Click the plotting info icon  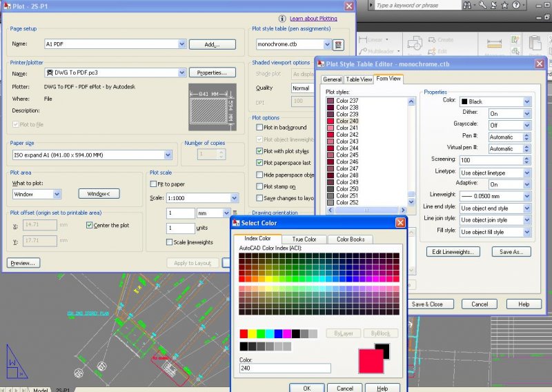(x=282, y=18)
